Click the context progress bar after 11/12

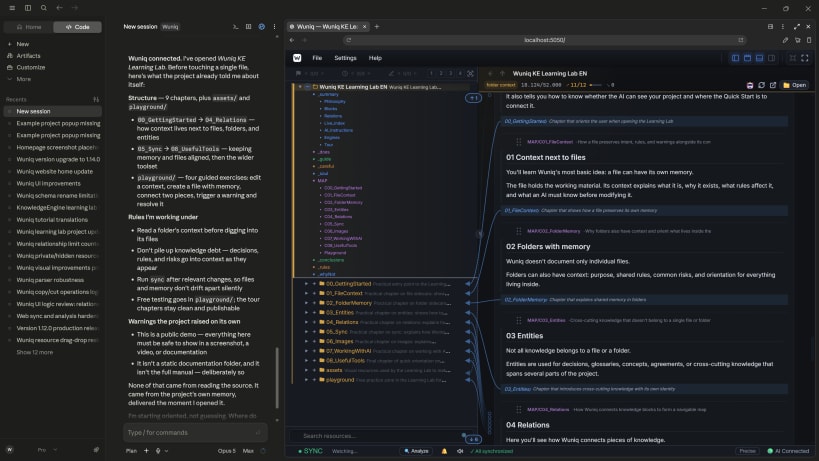pyautogui.click(x=595, y=85)
